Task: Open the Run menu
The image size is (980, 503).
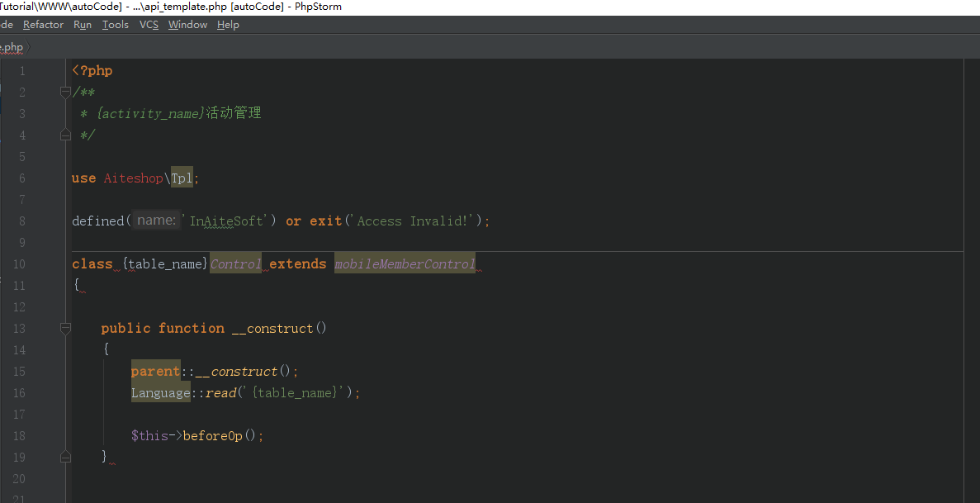Action: click(x=83, y=25)
